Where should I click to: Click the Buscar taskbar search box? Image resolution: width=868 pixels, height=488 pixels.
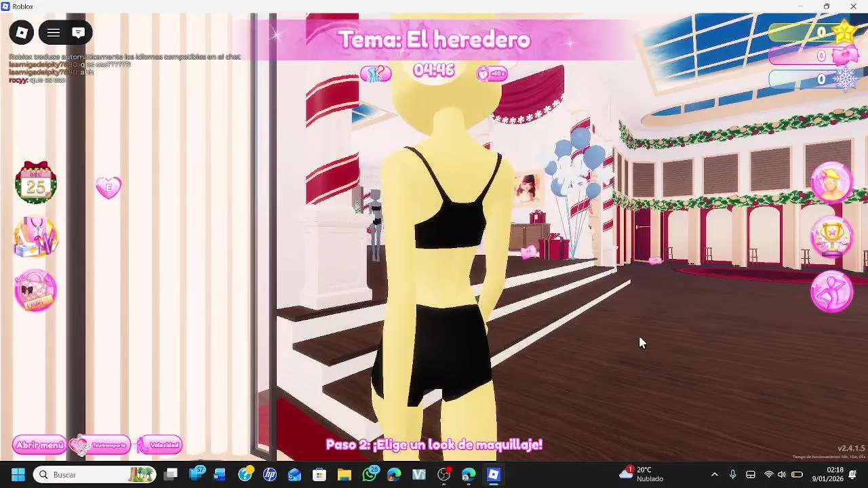point(95,474)
